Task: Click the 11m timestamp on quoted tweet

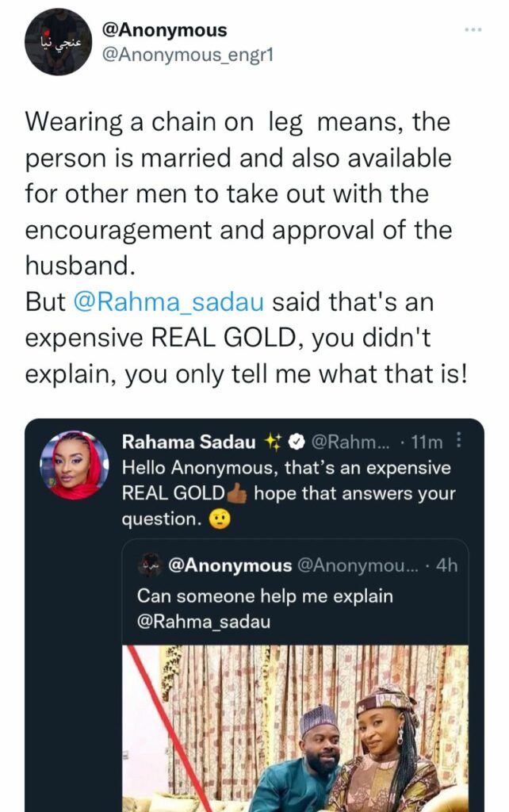Action: point(427,442)
